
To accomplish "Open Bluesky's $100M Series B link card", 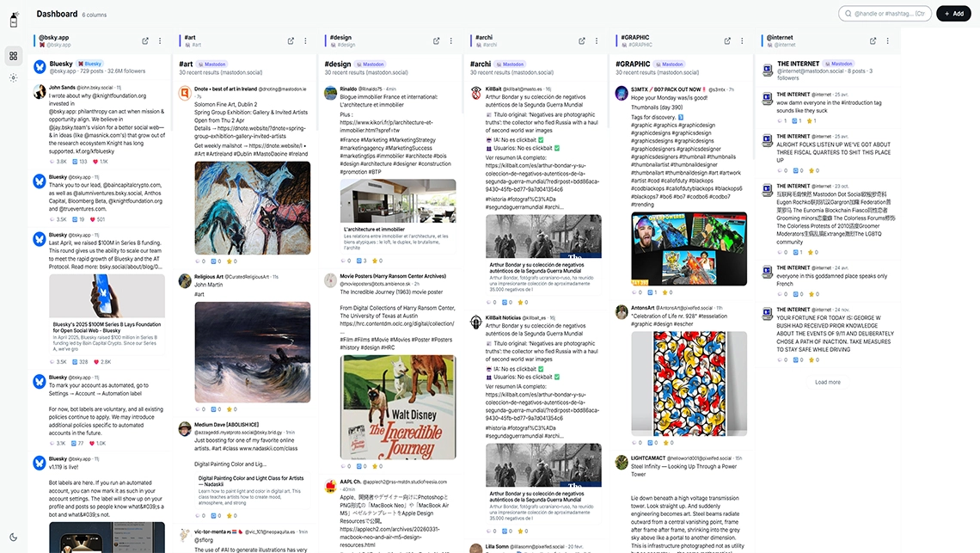I will tap(107, 313).
